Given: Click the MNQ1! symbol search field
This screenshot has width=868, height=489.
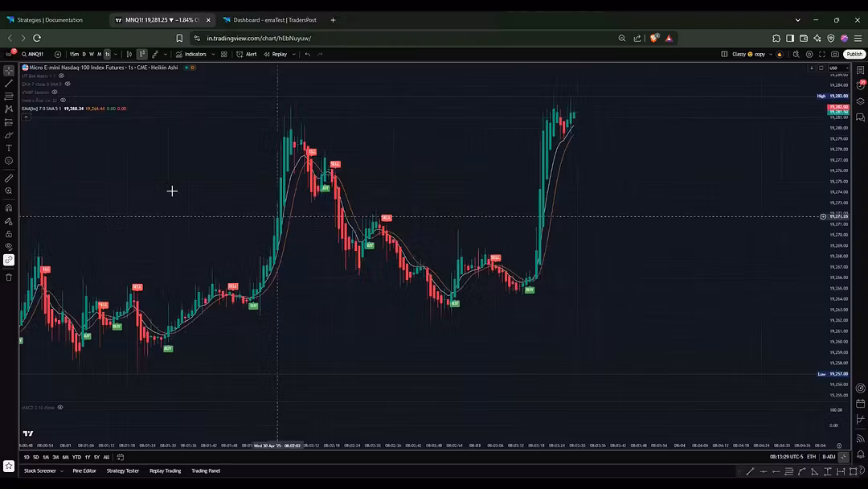Looking at the screenshot, I should click(x=35, y=55).
